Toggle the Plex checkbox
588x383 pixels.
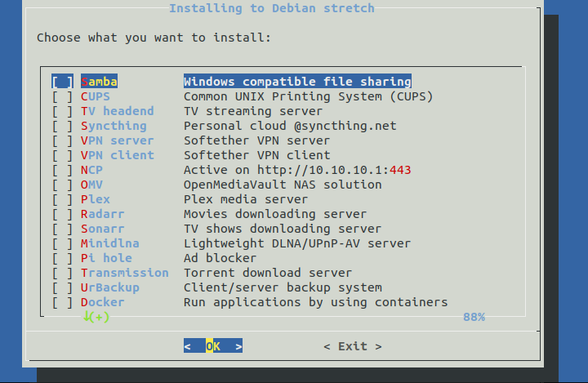click(x=62, y=199)
